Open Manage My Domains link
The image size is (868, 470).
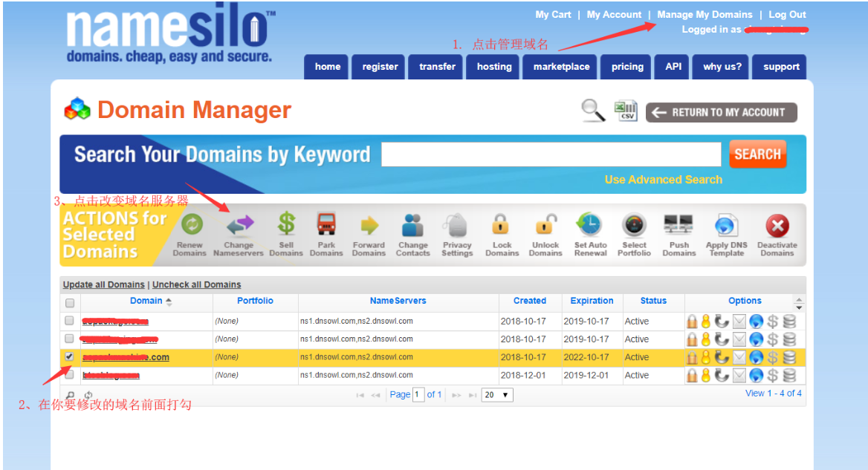(705, 15)
